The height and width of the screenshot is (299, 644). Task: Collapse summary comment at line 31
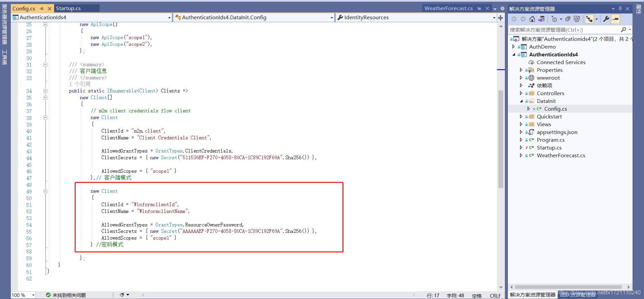(45, 64)
